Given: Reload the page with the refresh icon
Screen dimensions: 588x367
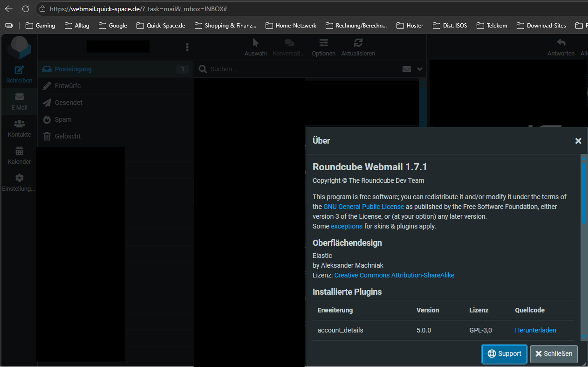Looking at the screenshot, I should click(26, 9).
